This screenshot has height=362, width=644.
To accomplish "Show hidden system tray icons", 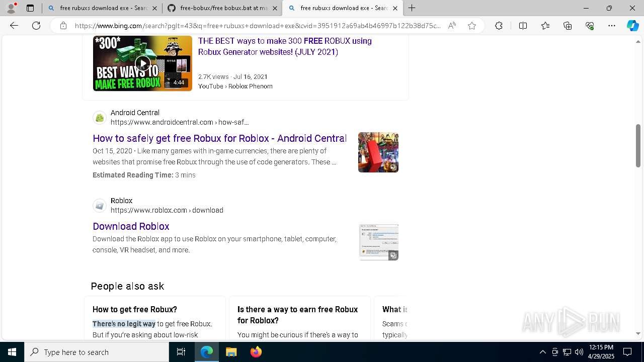I will click(542, 352).
